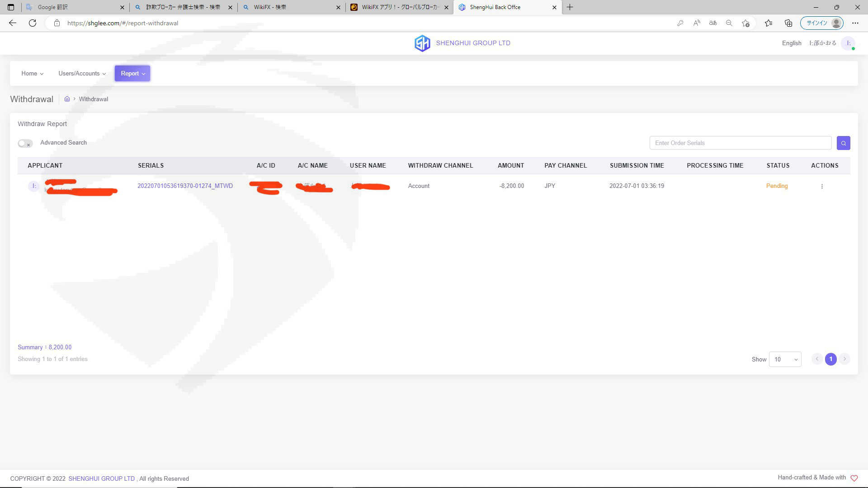Click the browser back arrow
Screen dimensions: 868x488
[x=13, y=23]
